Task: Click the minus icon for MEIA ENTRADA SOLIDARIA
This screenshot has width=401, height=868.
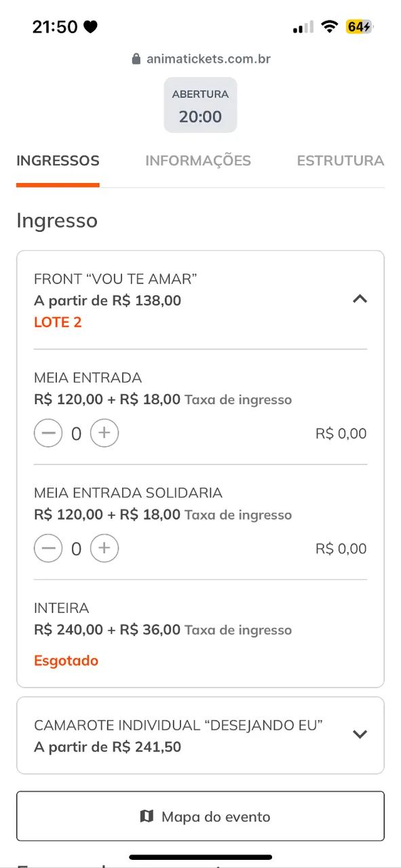Action: (x=48, y=548)
